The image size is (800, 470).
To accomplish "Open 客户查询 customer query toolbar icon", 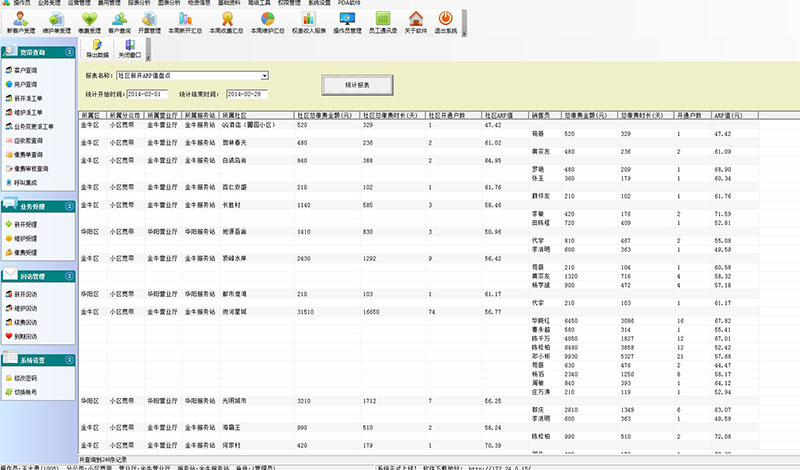I will pos(119,22).
